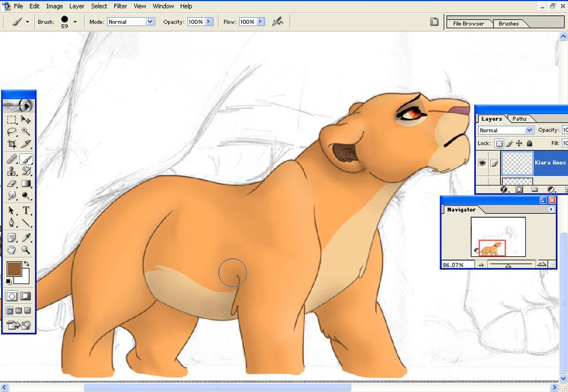Switch to Quick Mask mode
The height and width of the screenshot is (392, 568).
click(26, 296)
